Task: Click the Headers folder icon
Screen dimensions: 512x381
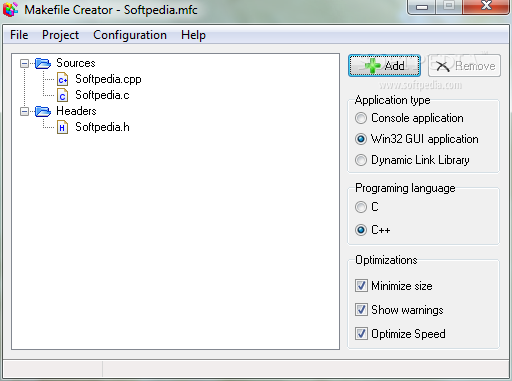Action: click(x=43, y=111)
